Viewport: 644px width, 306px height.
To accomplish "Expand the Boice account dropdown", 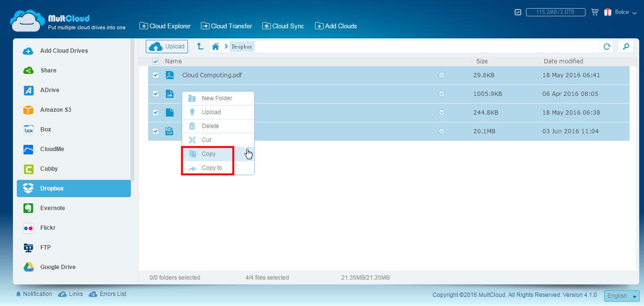I will point(626,12).
